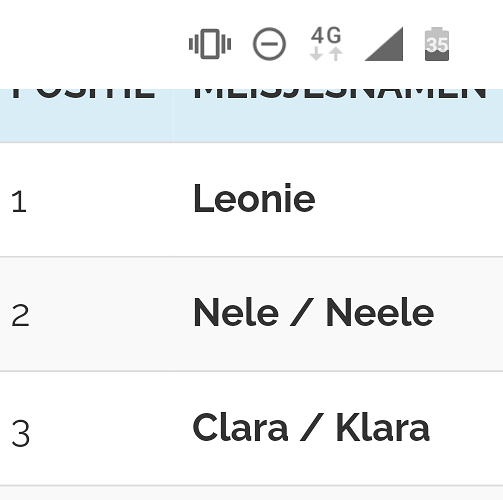
Task: Tap the word Neele in row two
Action: [x=380, y=312]
